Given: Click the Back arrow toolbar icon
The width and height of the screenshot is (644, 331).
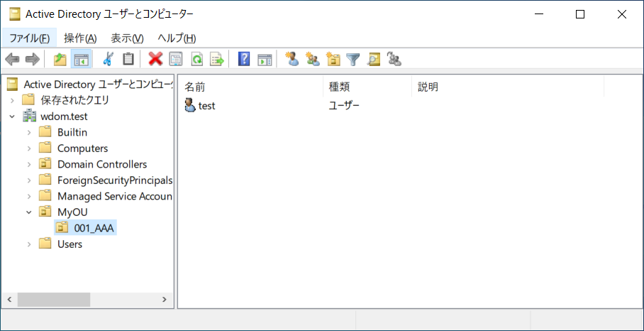Looking at the screenshot, I should 12,59.
